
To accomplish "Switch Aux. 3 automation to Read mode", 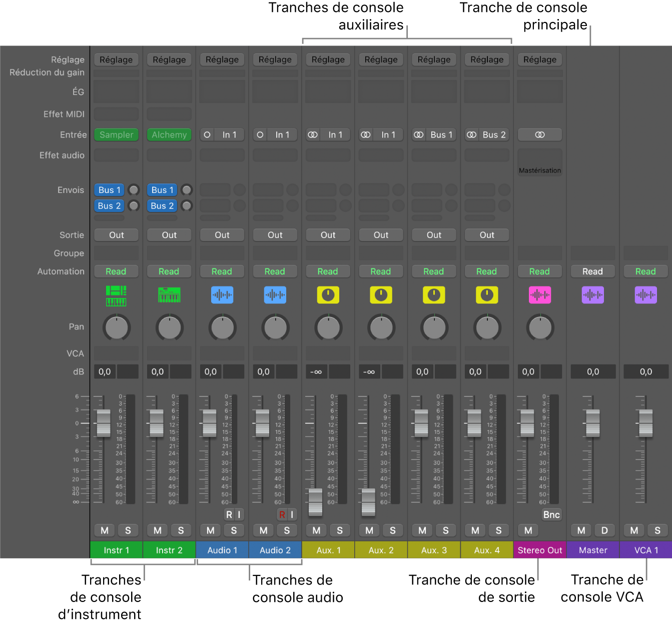I will point(434,271).
